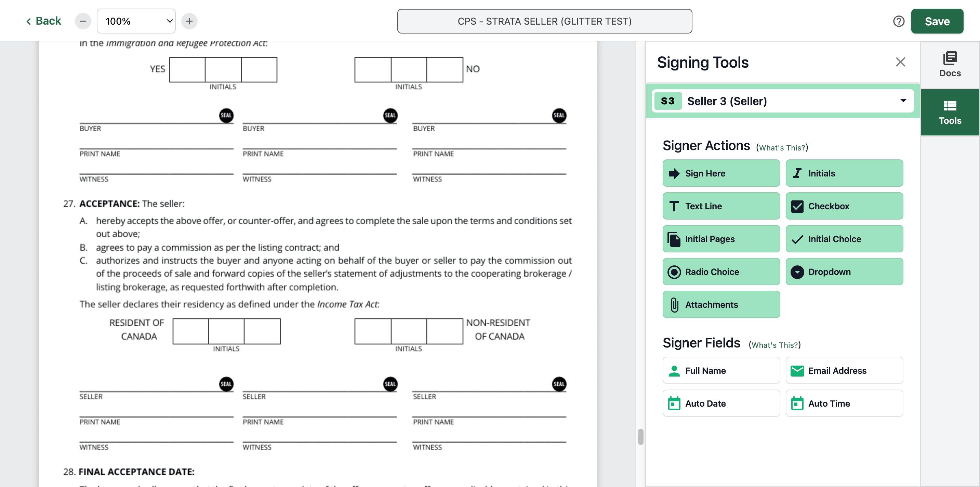Click the S3 signer badge
This screenshot has height=487, width=980.
coord(668,101)
